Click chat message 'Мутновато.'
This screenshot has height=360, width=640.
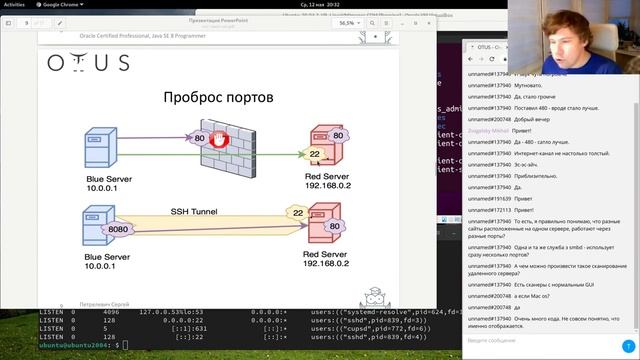[x=528, y=85]
